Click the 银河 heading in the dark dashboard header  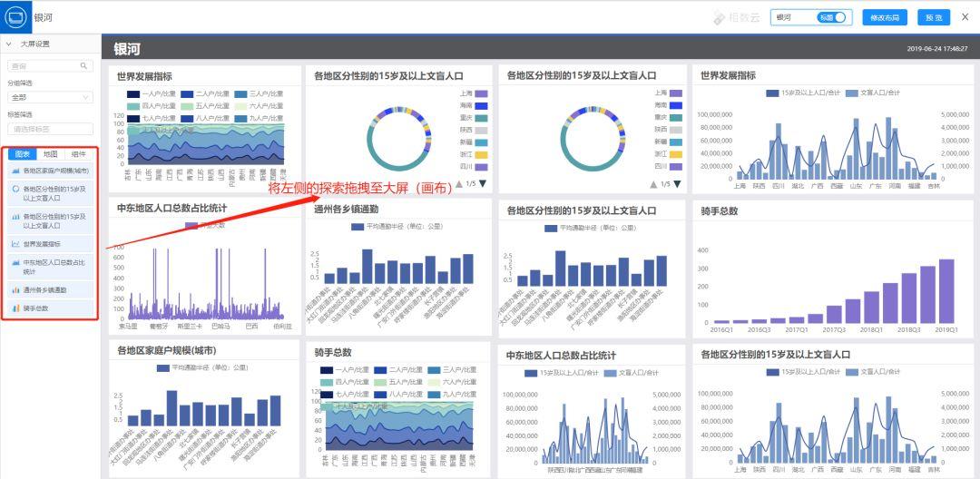(x=127, y=49)
